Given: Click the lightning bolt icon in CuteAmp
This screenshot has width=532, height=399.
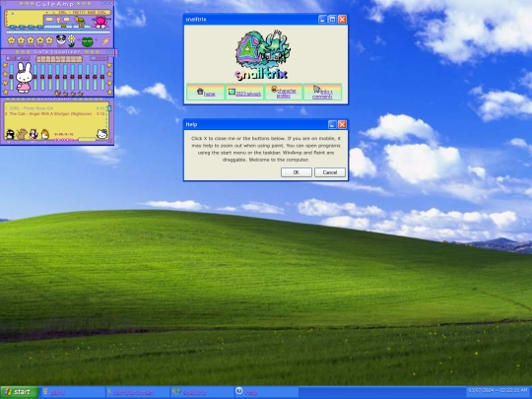Looking at the screenshot, I should pos(105,41).
